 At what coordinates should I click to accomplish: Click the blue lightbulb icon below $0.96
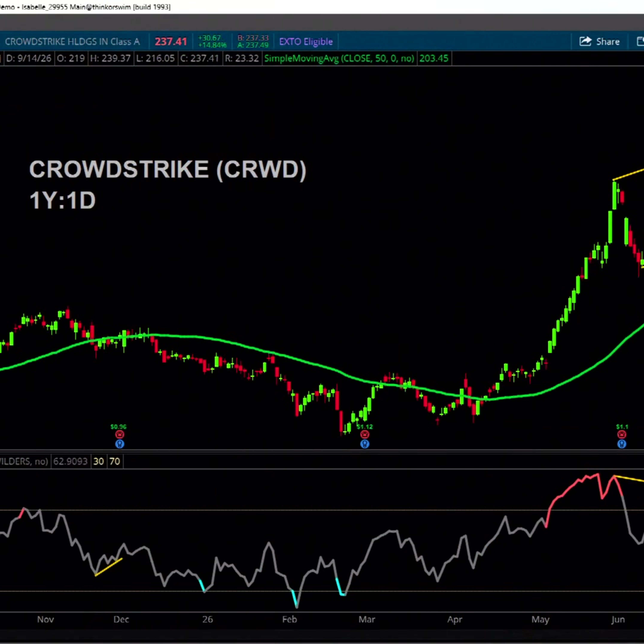coord(119,444)
